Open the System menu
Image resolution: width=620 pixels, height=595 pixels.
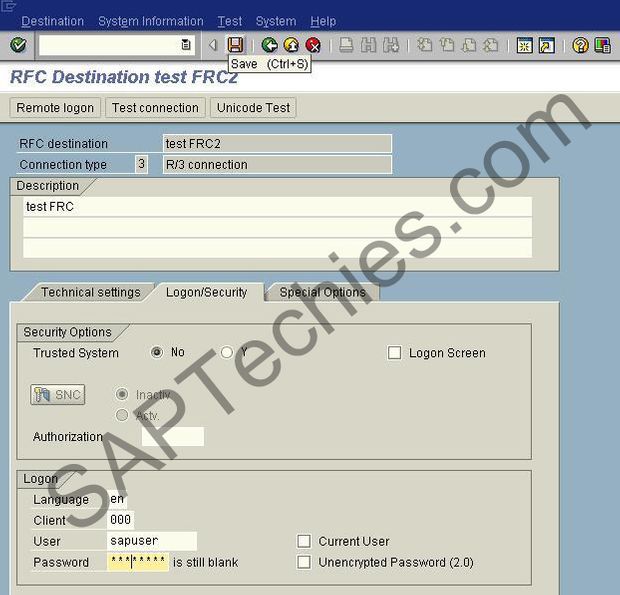coord(276,21)
